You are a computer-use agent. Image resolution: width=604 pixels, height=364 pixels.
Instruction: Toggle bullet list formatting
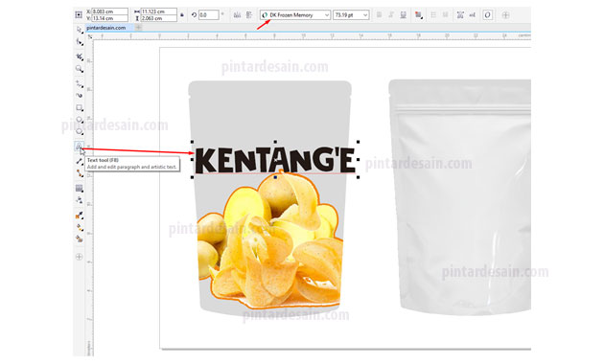433,14
